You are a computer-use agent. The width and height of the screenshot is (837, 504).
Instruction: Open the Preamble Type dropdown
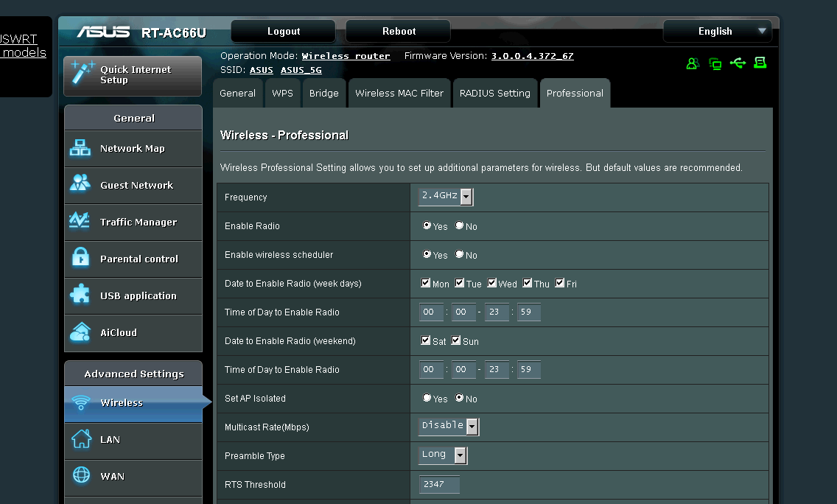(x=443, y=455)
